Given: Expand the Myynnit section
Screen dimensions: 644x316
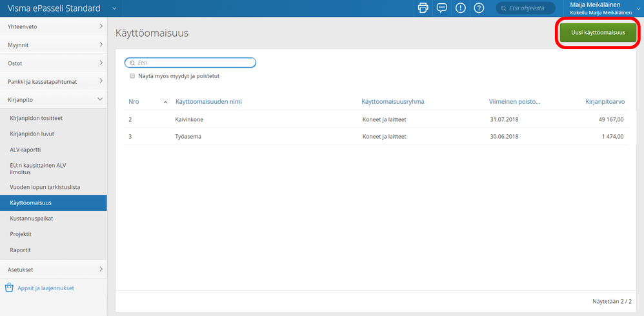Looking at the screenshot, I should pos(54,44).
